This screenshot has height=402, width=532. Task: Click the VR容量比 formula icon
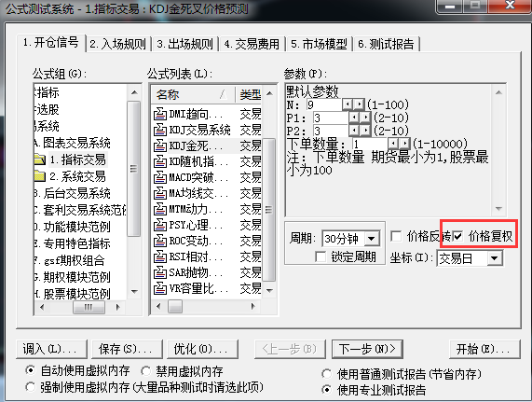160,288
